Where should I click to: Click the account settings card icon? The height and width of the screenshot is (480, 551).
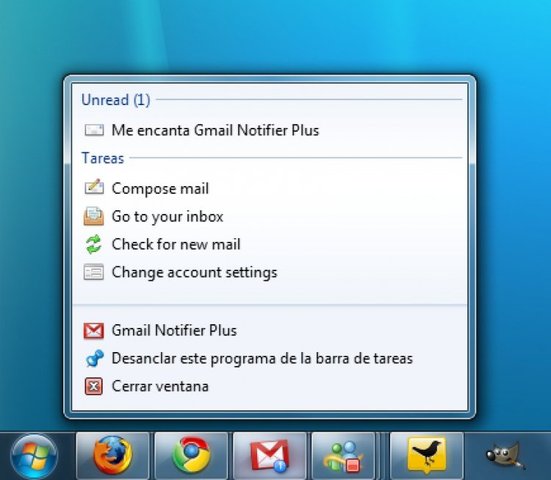click(93, 272)
